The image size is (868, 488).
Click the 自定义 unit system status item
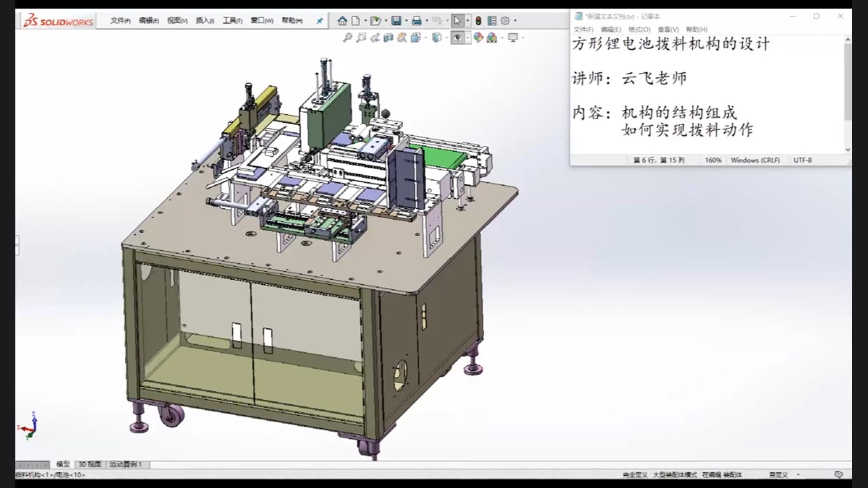tap(778, 474)
